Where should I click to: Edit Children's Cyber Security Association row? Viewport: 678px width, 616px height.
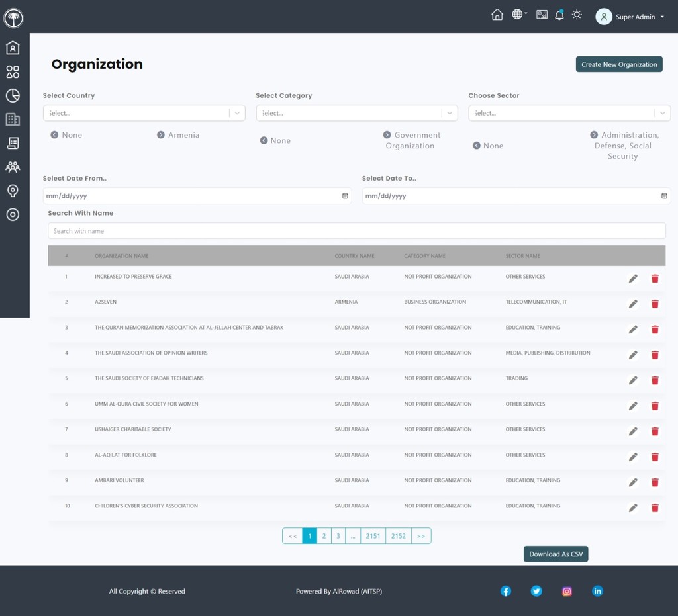[633, 508]
